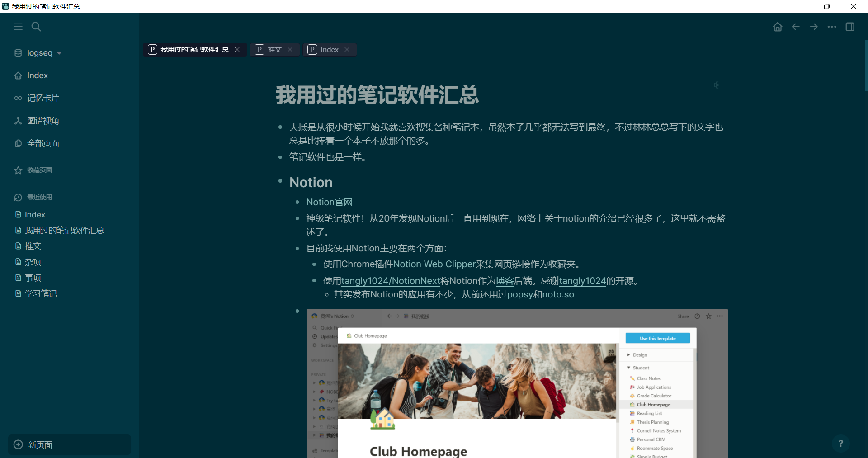Open recent page 学习笔记
This screenshot has height=458, width=868.
(41, 293)
